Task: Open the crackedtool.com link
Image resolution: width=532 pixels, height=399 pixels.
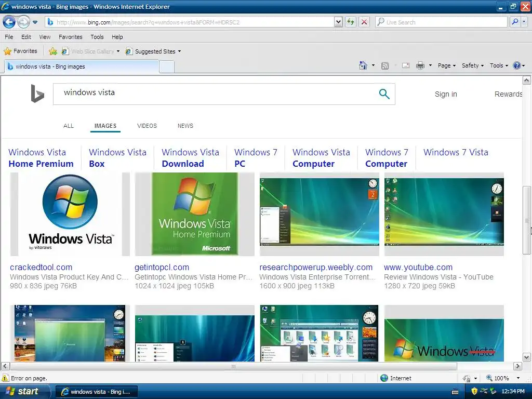Action: click(41, 268)
